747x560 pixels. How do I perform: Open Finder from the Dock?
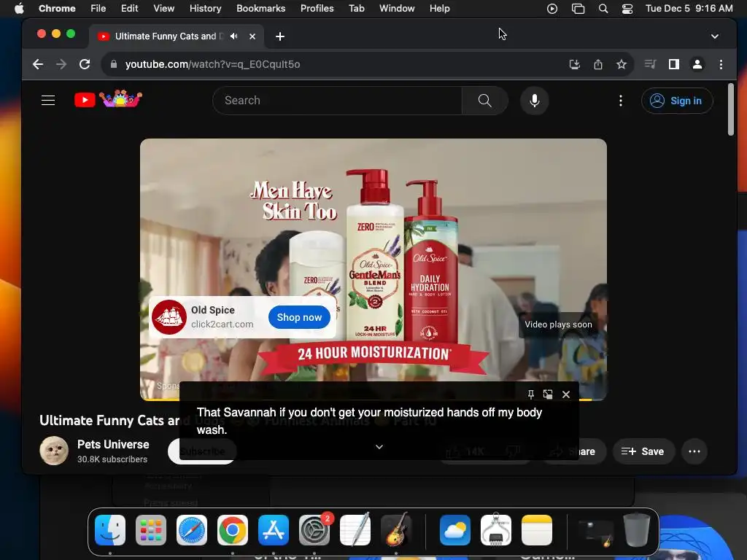[x=110, y=530]
